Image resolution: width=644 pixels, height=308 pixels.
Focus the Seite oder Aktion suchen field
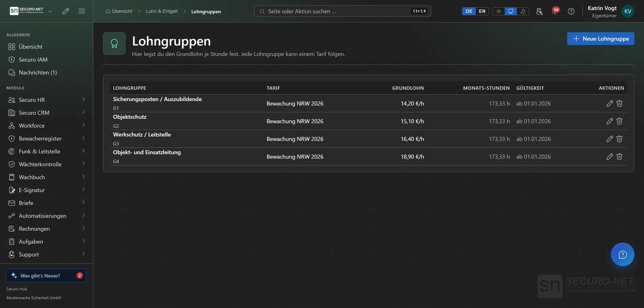[342, 11]
